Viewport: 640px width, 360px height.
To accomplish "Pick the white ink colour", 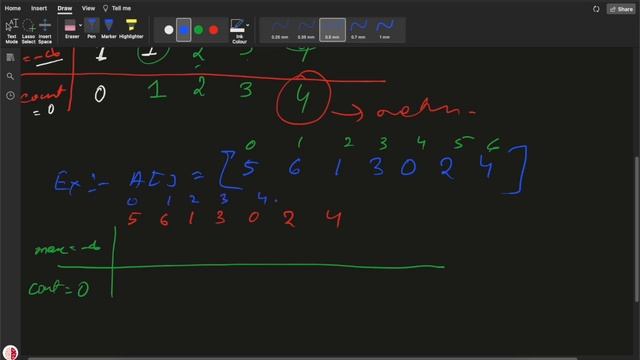I will (169, 30).
